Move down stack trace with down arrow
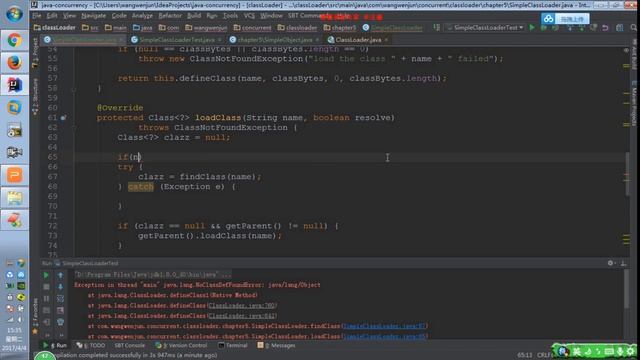Image resolution: width=640 pixels, height=360 pixels. (60, 287)
